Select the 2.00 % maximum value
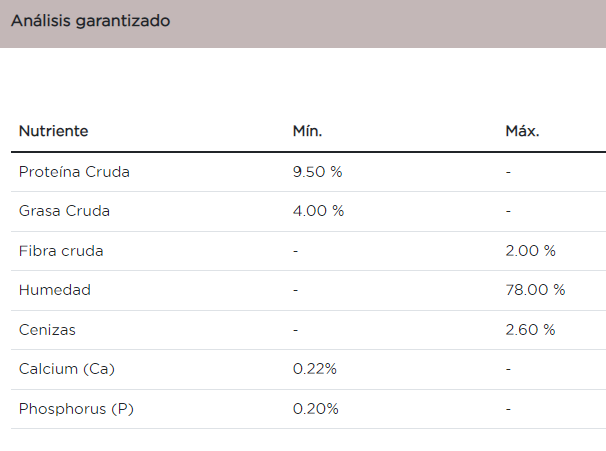606x451 pixels. click(x=531, y=251)
